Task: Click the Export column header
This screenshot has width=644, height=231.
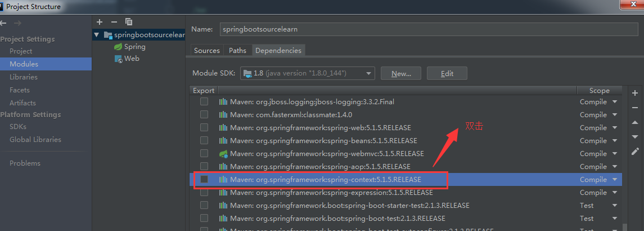Action: coord(204,91)
